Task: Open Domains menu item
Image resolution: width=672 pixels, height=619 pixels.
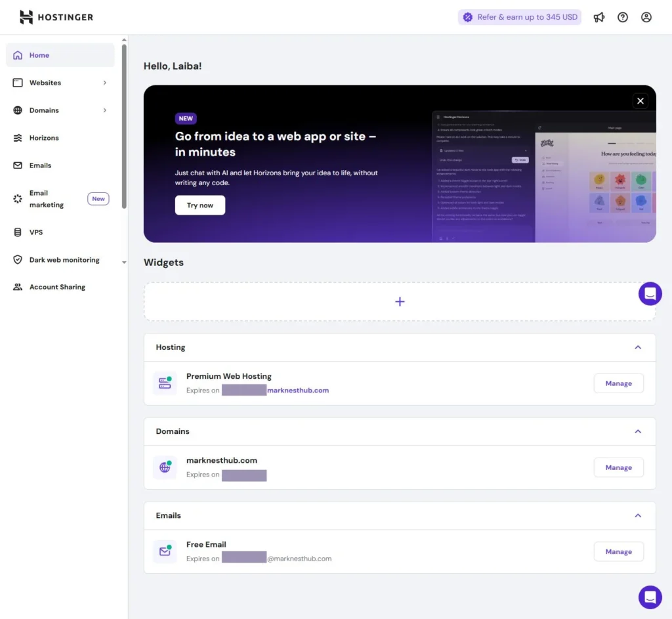Action: click(x=60, y=110)
